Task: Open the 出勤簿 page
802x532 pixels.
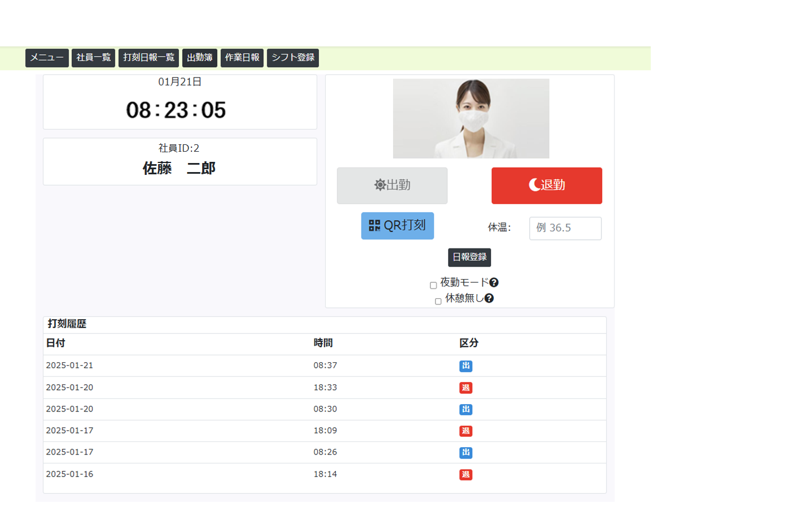Action: [200, 58]
